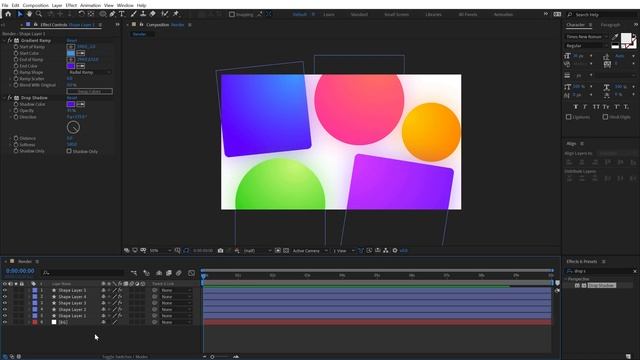Open the Animation menu
Viewport: 640px width, 360px height.
coord(90,5)
